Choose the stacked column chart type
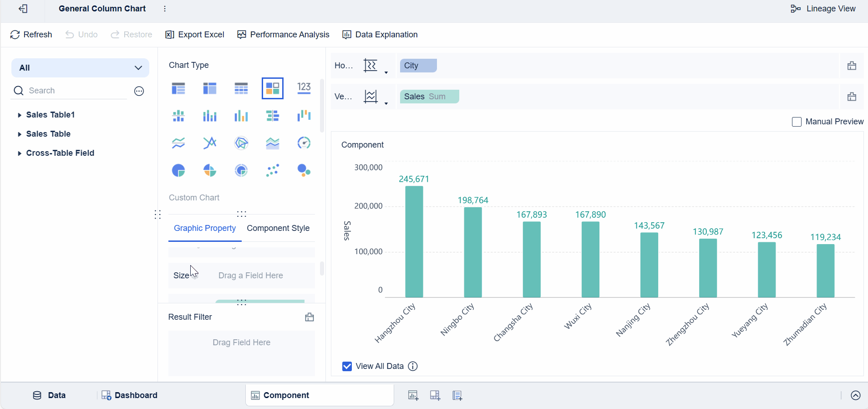868x409 pixels. tap(210, 116)
